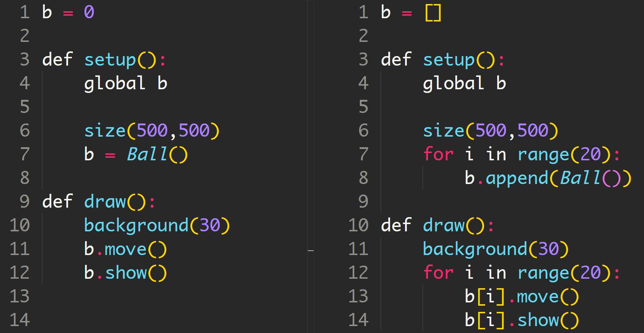The height and width of the screenshot is (333, 644).
Task: Click 'b.move()' on left line 11
Action: [125, 249]
